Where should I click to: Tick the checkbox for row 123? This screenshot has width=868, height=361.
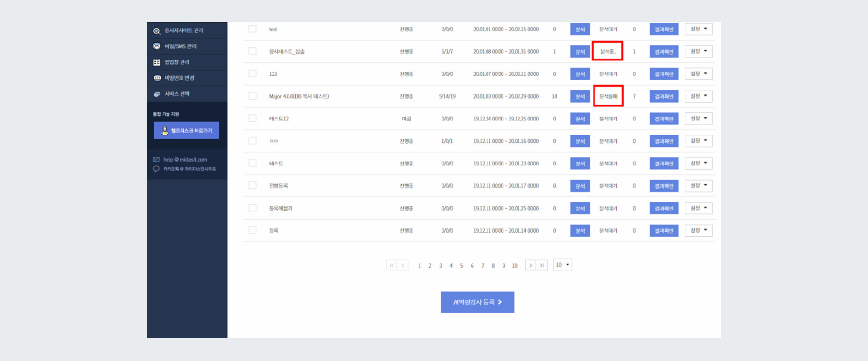tap(252, 74)
